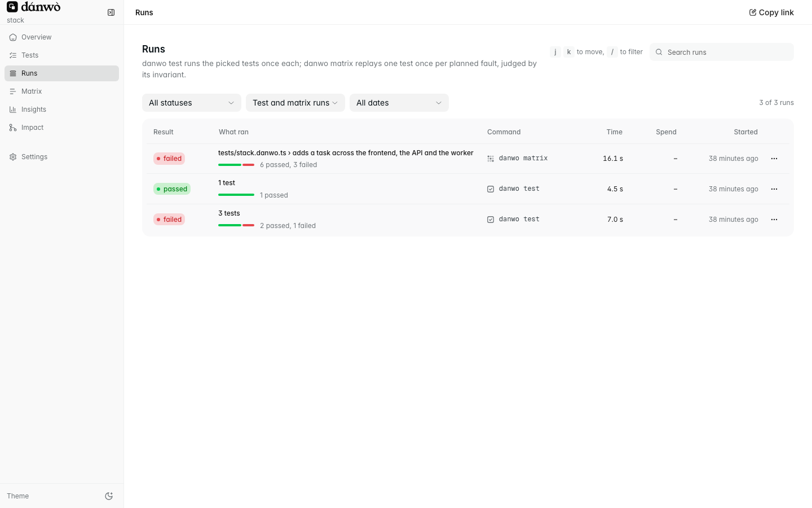
Task: Open the '3 tests' run
Action: (229, 213)
